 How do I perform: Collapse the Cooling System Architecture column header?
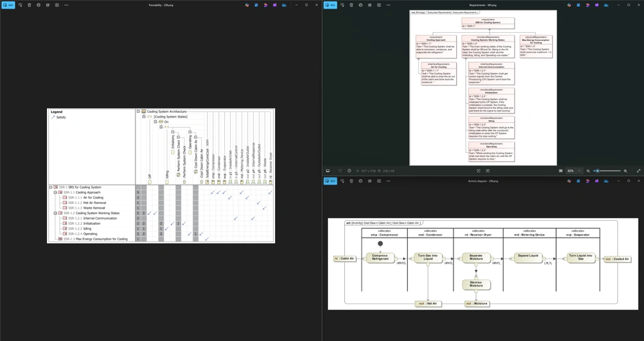coord(138,111)
